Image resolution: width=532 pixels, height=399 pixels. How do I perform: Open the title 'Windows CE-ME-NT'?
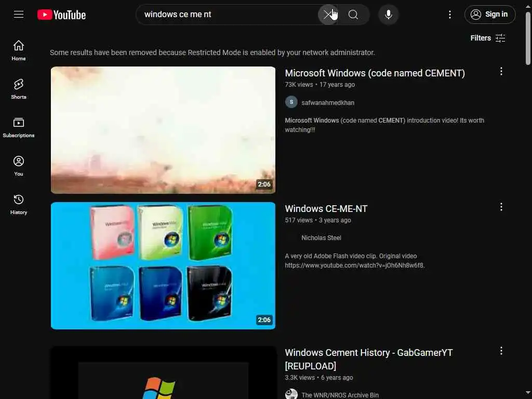point(326,209)
